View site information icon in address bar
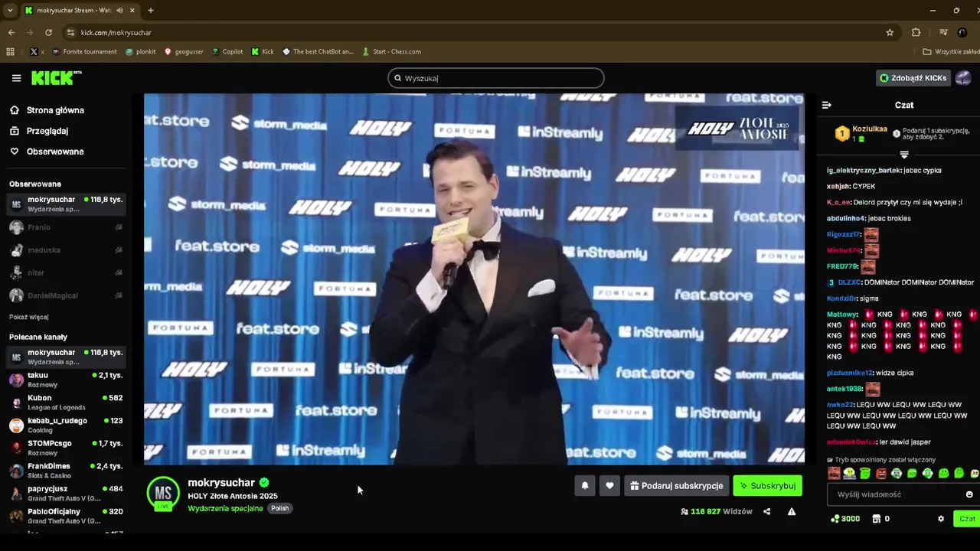Image resolution: width=980 pixels, height=551 pixels. (70, 33)
